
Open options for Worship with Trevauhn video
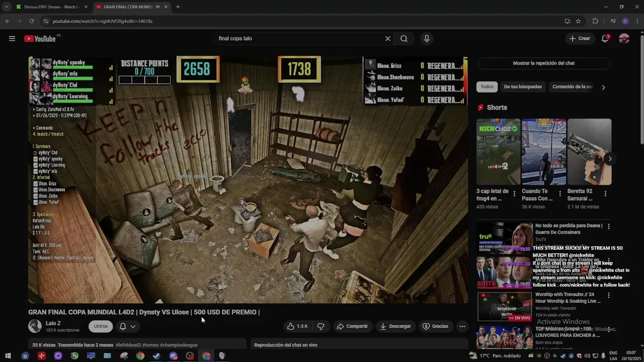pyautogui.click(x=609, y=296)
